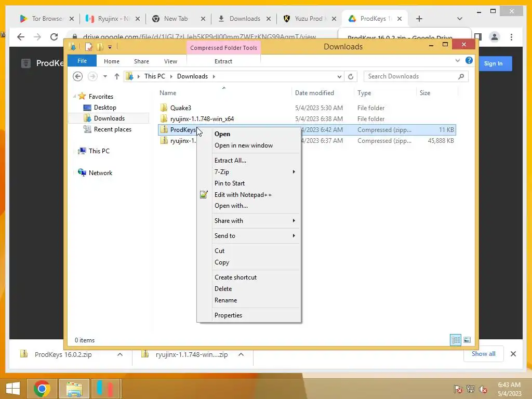Select Create shortcut
The image size is (532, 399).
[x=235, y=277]
